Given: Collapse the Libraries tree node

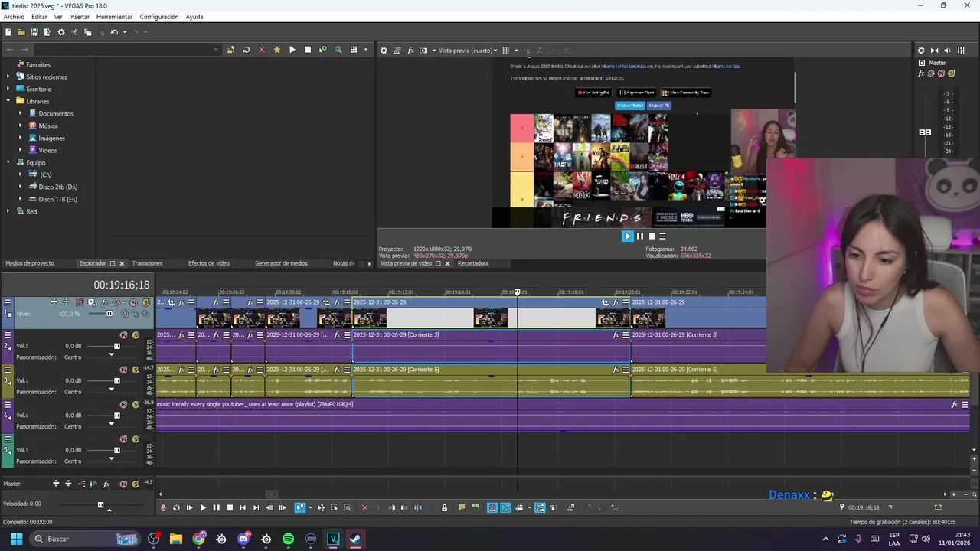Looking at the screenshot, I should pyautogui.click(x=8, y=101).
